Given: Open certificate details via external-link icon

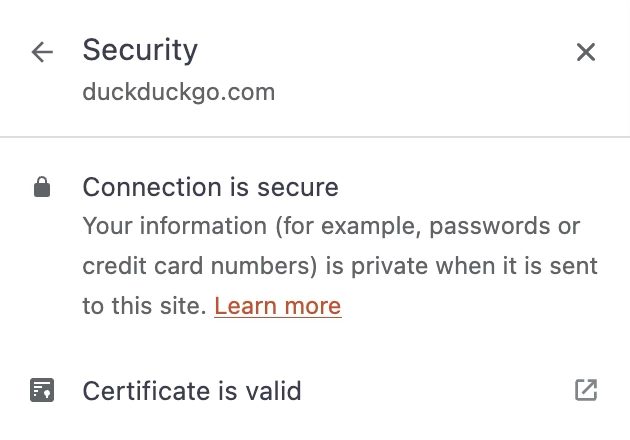Looking at the screenshot, I should [586, 390].
